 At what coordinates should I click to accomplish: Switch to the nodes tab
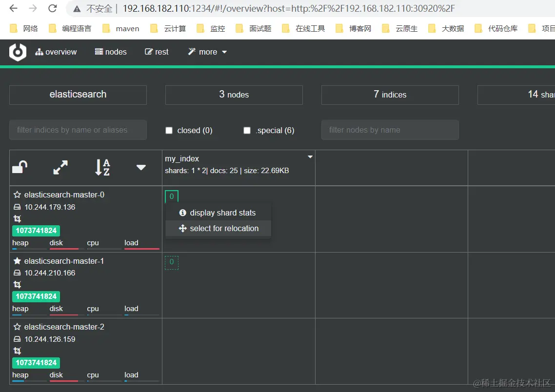pyautogui.click(x=111, y=52)
